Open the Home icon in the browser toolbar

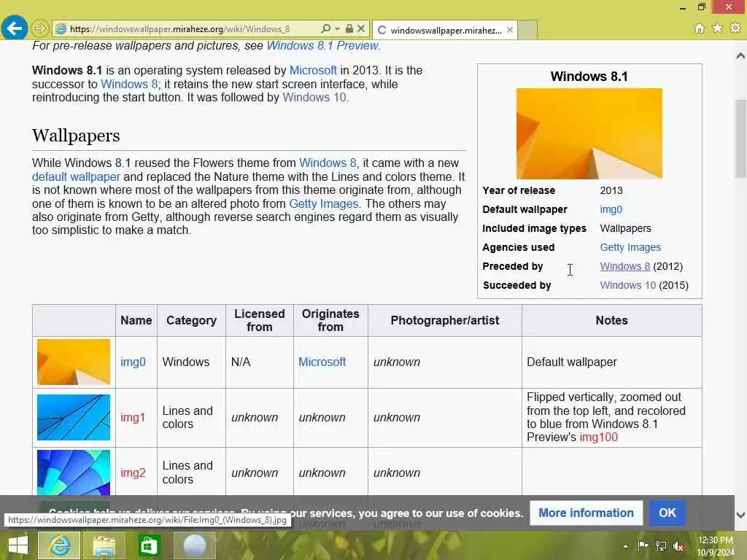[700, 28]
